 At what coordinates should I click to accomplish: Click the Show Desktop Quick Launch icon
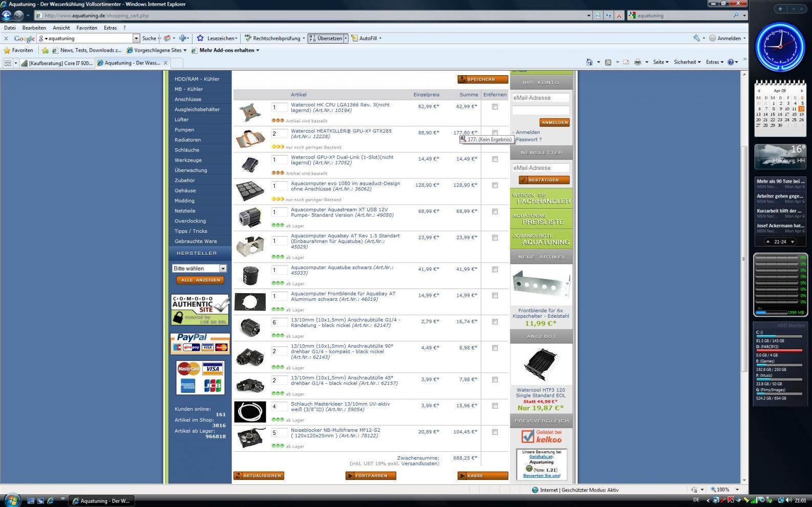tap(31, 500)
